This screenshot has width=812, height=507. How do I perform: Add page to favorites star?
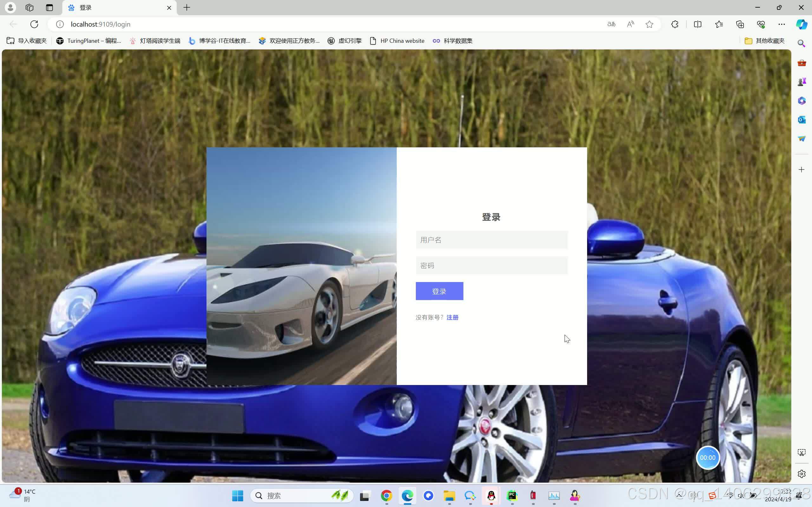pos(649,24)
